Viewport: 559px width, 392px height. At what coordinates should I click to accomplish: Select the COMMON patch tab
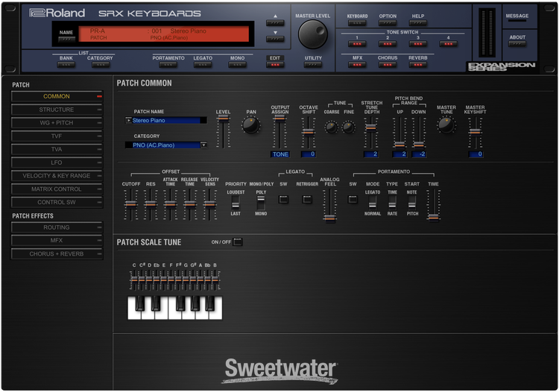(x=57, y=96)
